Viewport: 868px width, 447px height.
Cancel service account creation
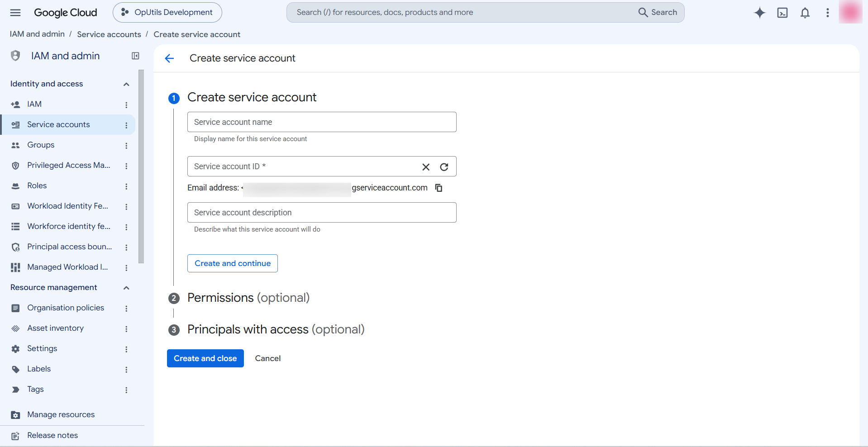[x=268, y=358]
